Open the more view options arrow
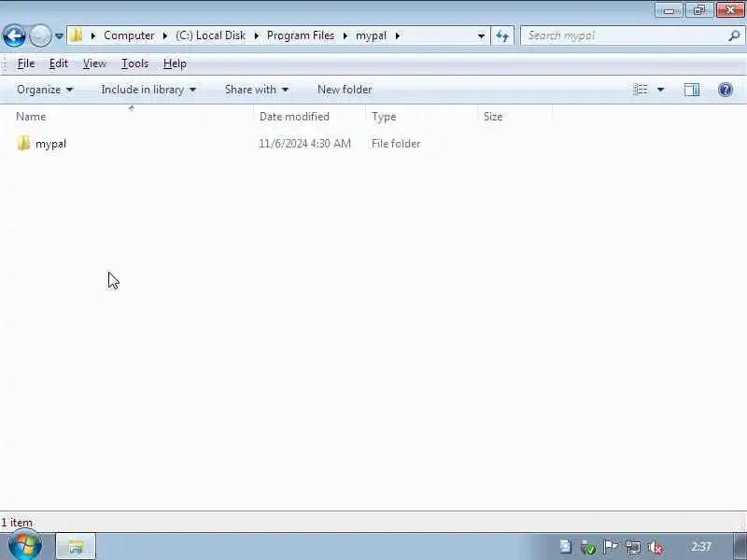This screenshot has width=747, height=560. (x=661, y=90)
